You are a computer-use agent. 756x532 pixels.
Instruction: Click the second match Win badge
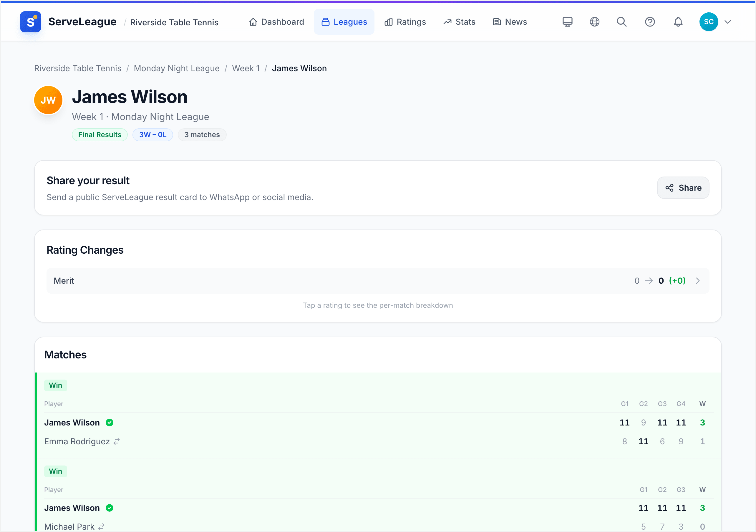click(56, 471)
